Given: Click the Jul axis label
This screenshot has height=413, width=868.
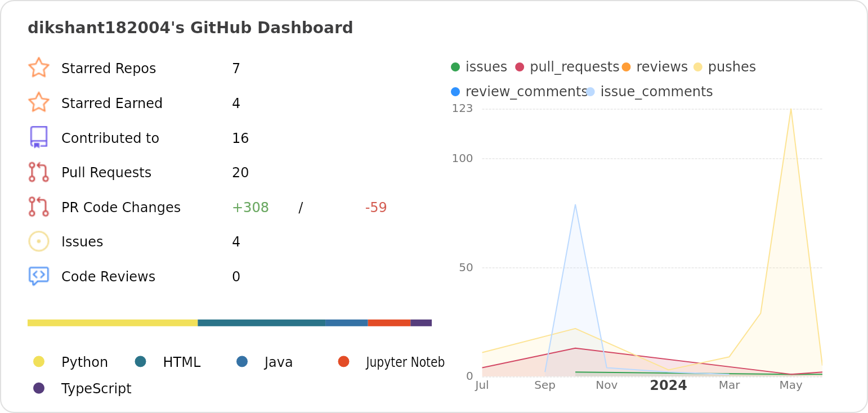Looking at the screenshot, I should pos(482,385).
